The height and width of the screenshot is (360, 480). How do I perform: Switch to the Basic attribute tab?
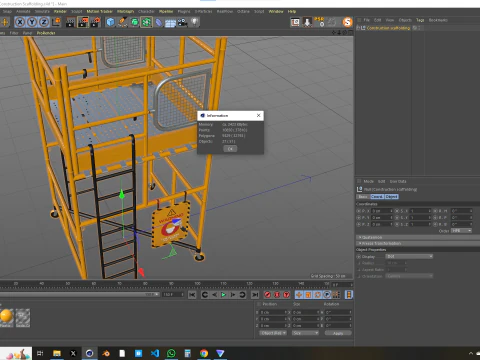point(363,197)
